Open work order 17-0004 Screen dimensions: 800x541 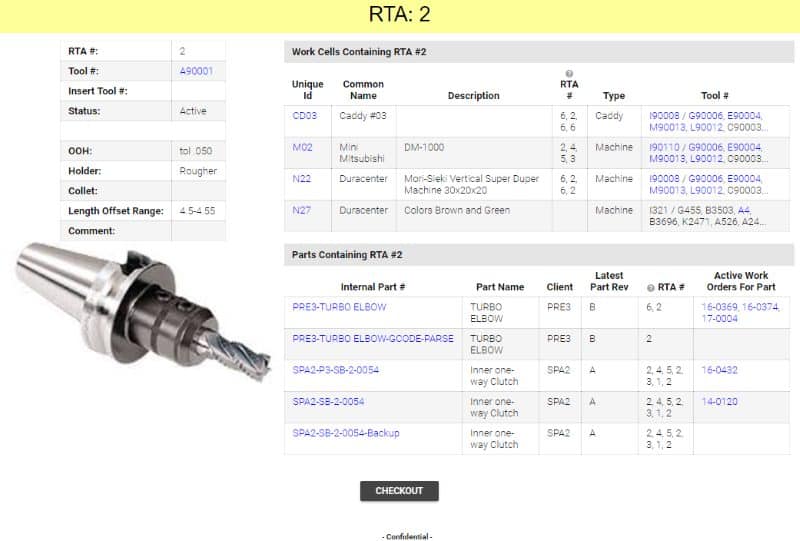coord(719,318)
